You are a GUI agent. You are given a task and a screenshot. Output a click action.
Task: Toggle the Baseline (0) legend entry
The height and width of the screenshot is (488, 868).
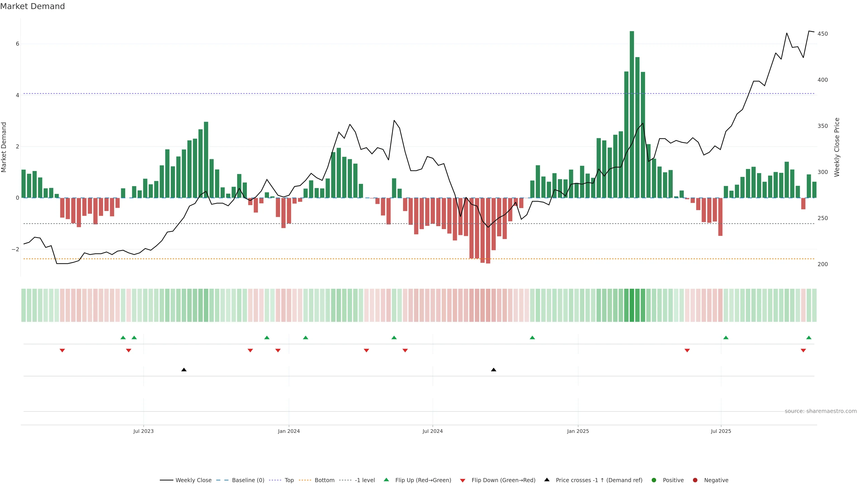coord(248,480)
